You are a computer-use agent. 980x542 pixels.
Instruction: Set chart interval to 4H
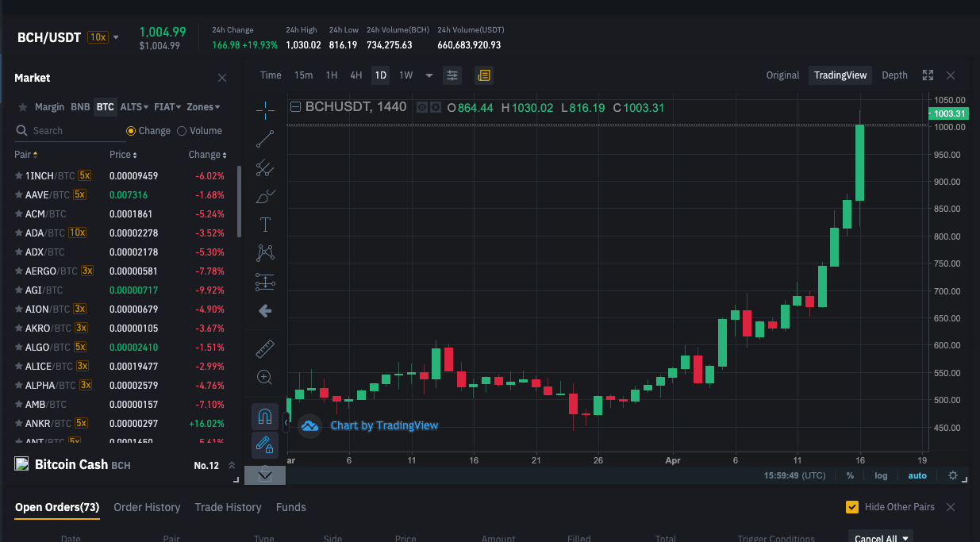point(356,75)
